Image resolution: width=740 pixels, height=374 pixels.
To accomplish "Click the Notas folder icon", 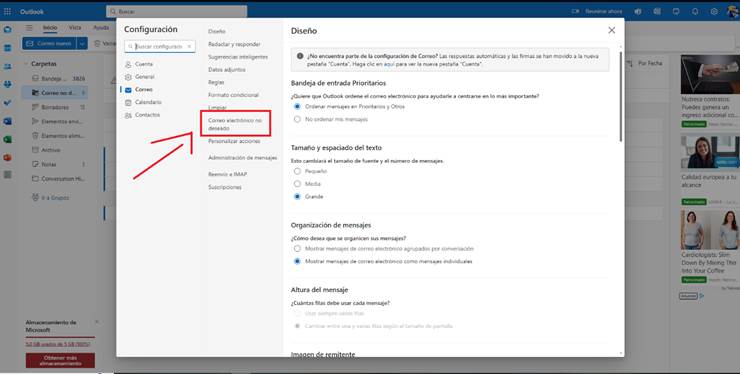I will [35, 164].
